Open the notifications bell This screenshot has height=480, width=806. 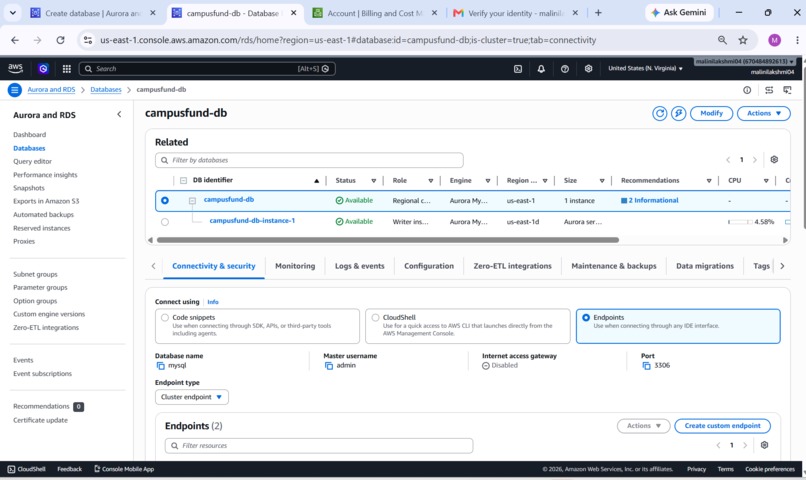541,69
